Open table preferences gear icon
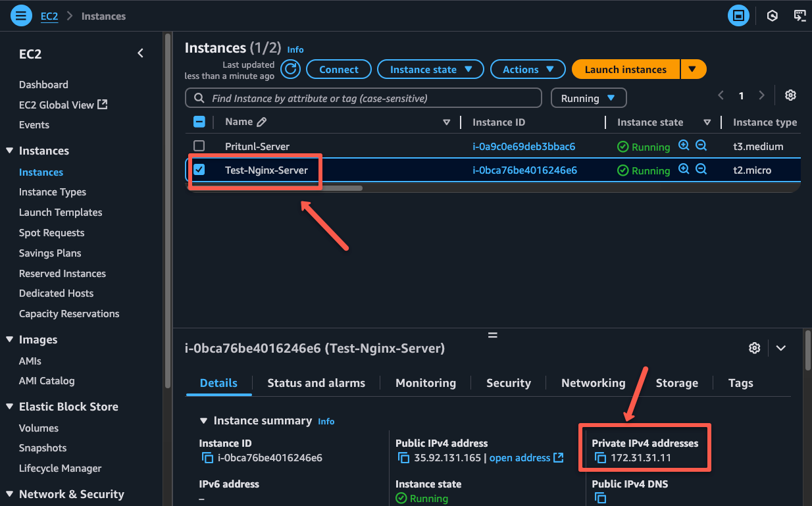 [790, 95]
